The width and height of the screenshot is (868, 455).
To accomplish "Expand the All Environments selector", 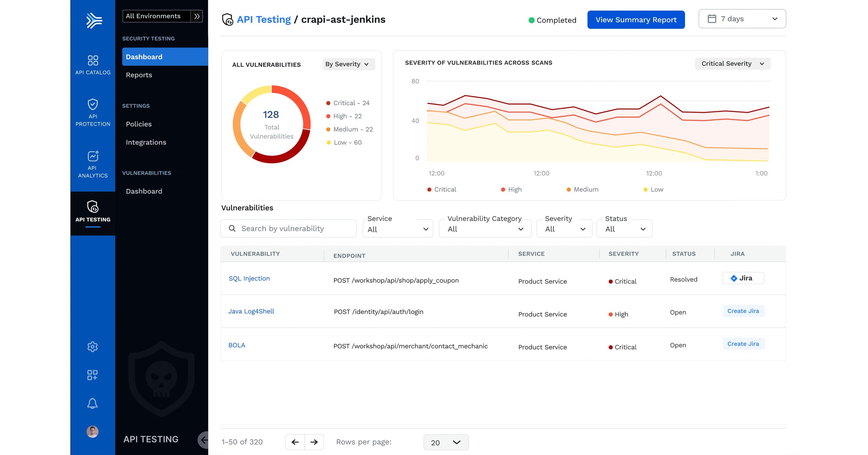I will coord(157,16).
